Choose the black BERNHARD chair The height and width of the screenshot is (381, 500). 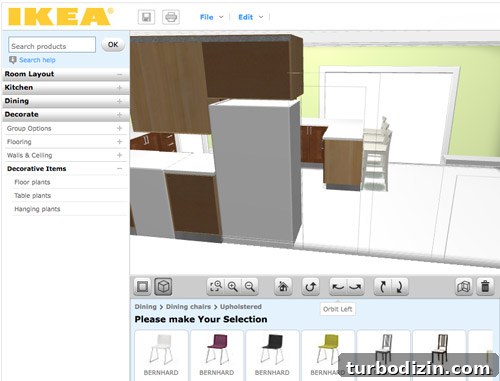coord(272,355)
